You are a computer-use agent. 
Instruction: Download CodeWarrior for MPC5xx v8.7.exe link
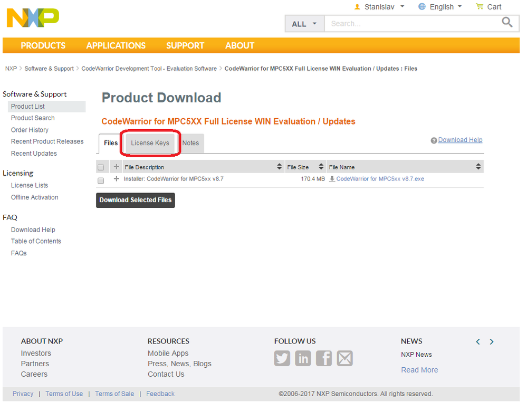pos(380,179)
